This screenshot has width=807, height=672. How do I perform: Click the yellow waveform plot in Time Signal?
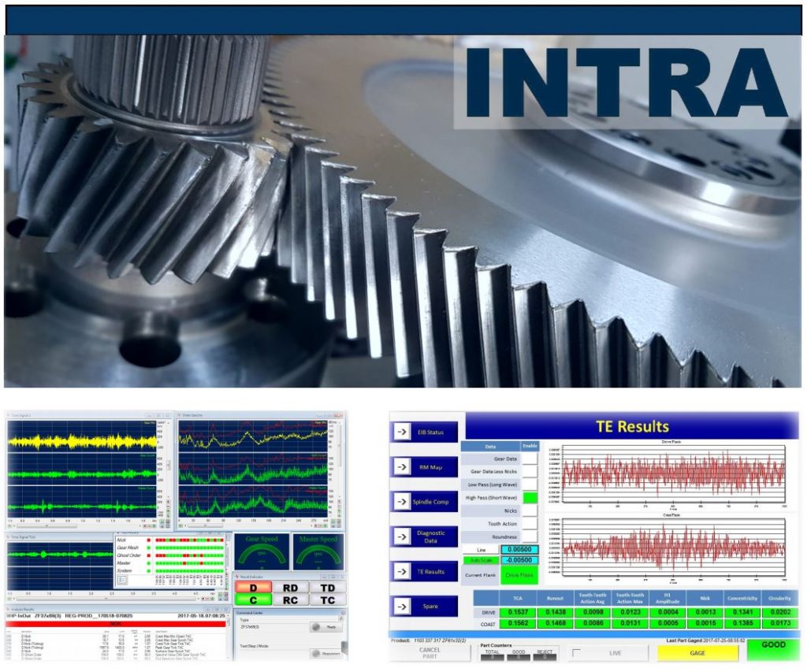tap(82, 437)
